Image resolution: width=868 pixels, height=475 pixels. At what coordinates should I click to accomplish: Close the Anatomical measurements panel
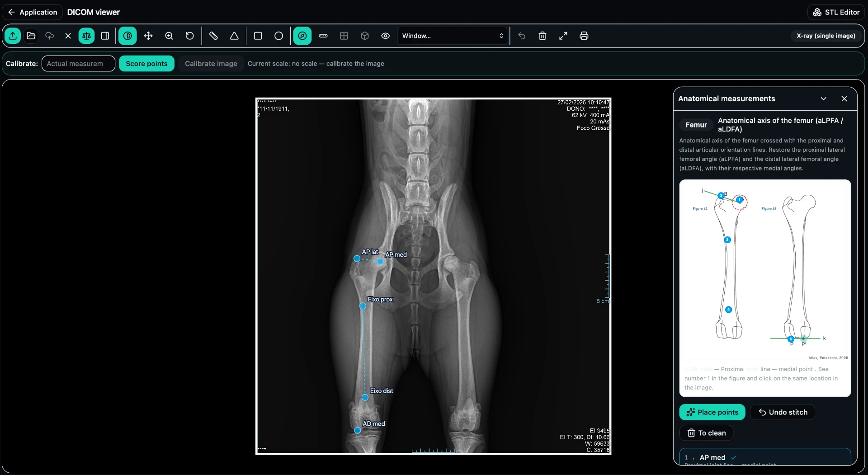tap(844, 99)
